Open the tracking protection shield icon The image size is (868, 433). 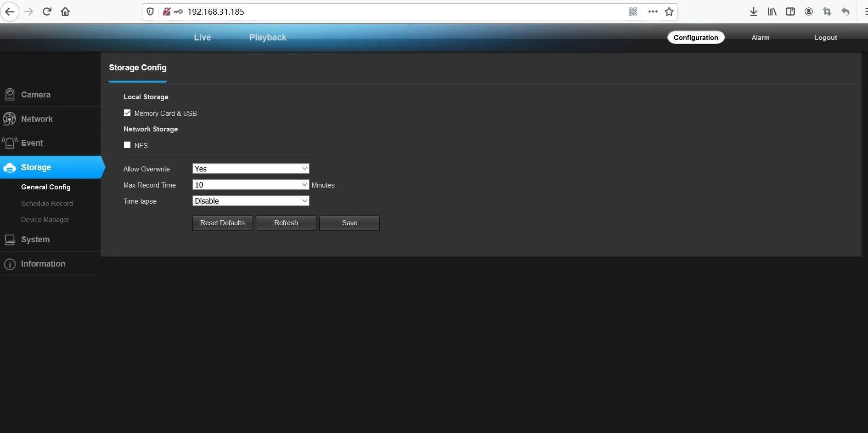tap(150, 11)
